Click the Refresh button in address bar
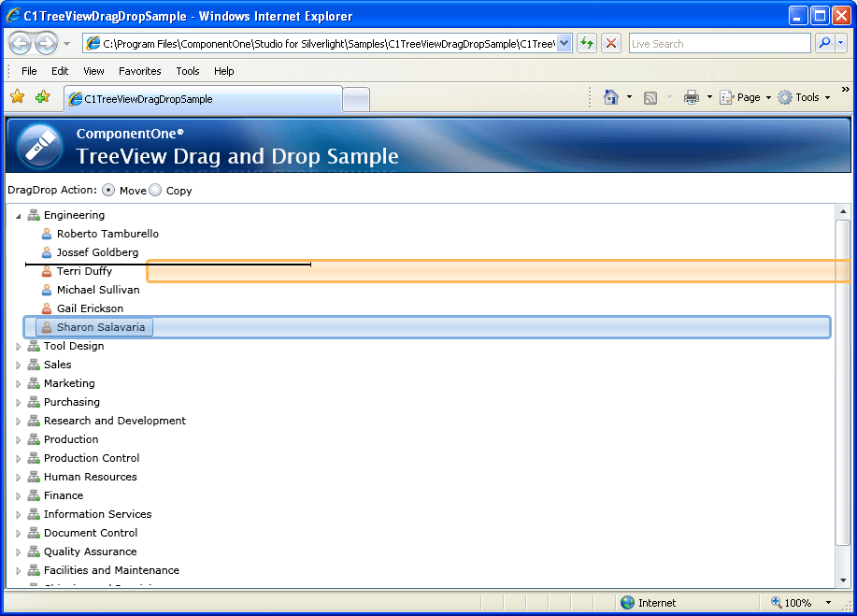 pos(587,43)
